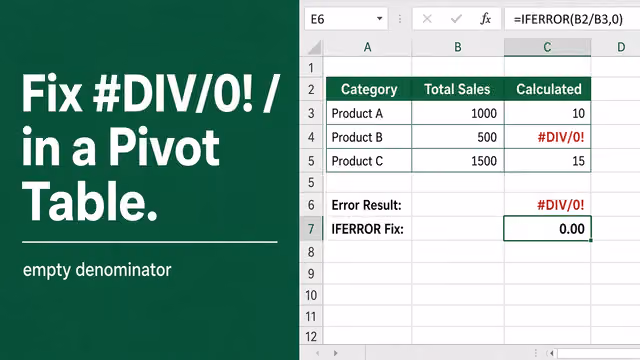The height and width of the screenshot is (360, 640).
Task: Click the Select All corner triangle
Action: pyautogui.click(x=314, y=47)
